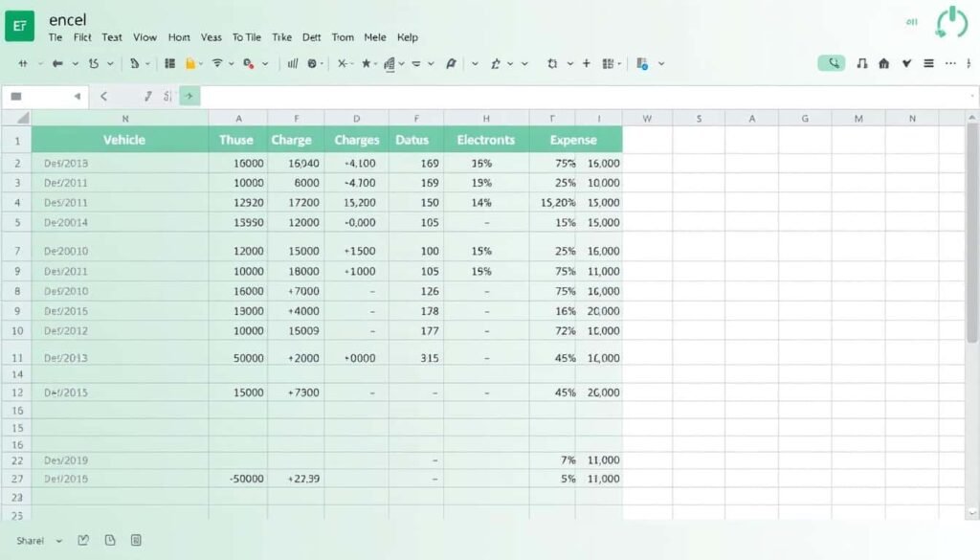Click the star icon in the toolbar
980x560 pixels.
coord(366,64)
